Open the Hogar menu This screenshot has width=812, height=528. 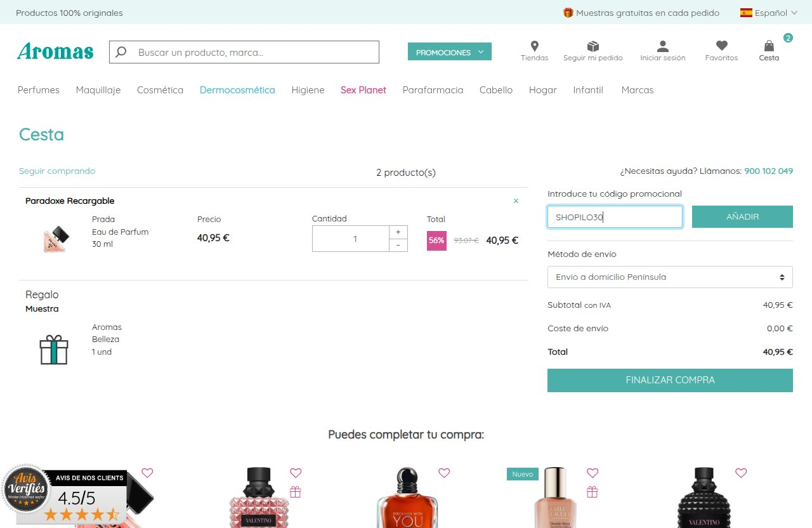(x=543, y=90)
